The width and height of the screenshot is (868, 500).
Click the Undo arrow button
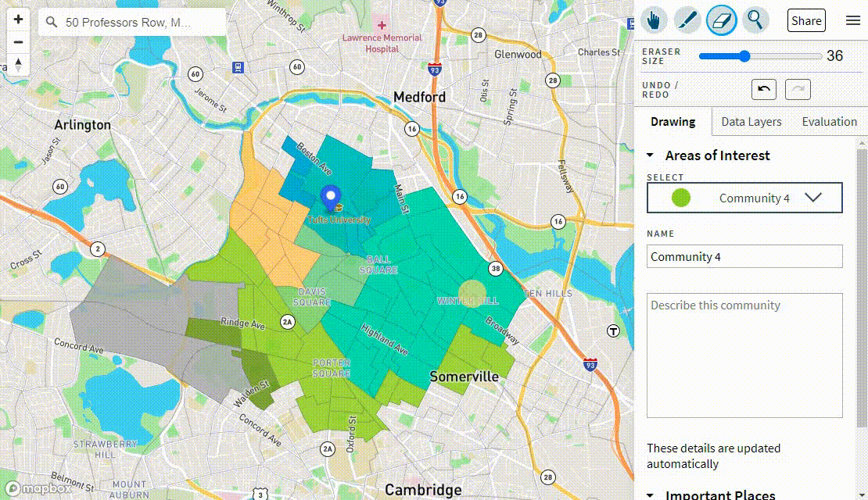tap(763, 89)
